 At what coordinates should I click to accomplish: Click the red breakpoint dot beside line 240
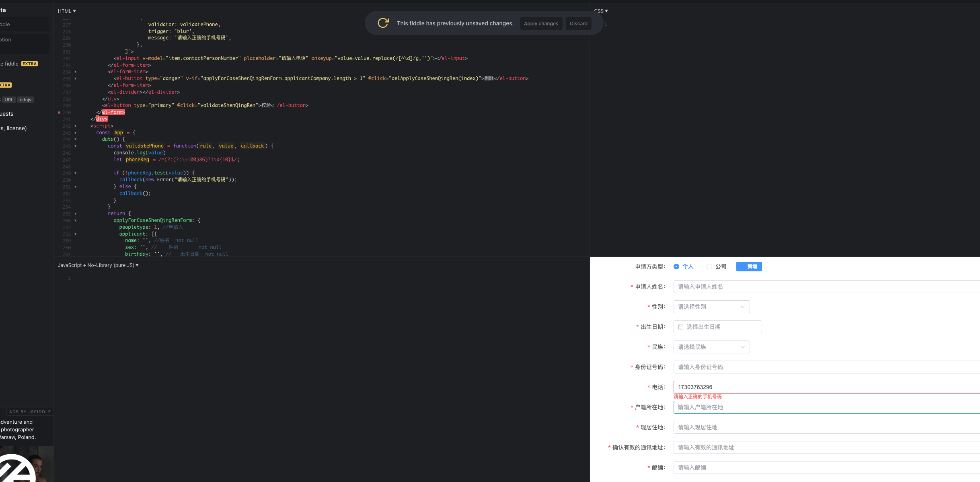pyautogui.click(x=59, y=112)
